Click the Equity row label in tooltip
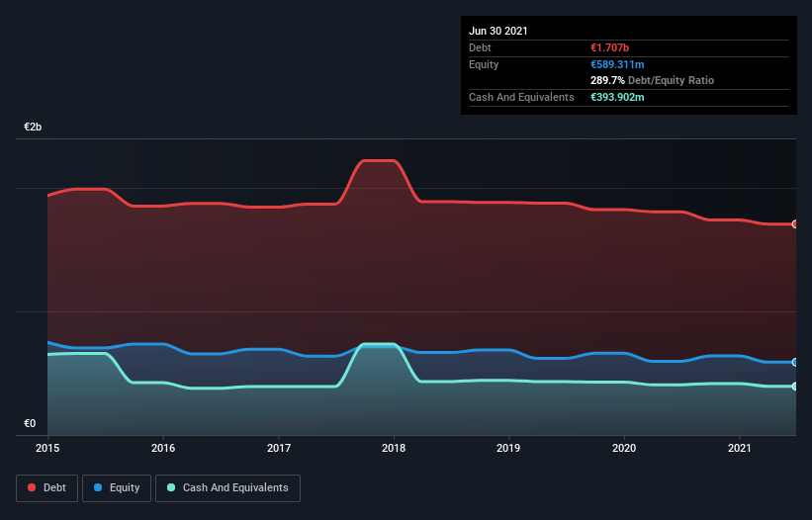 (x=484, y=64)
